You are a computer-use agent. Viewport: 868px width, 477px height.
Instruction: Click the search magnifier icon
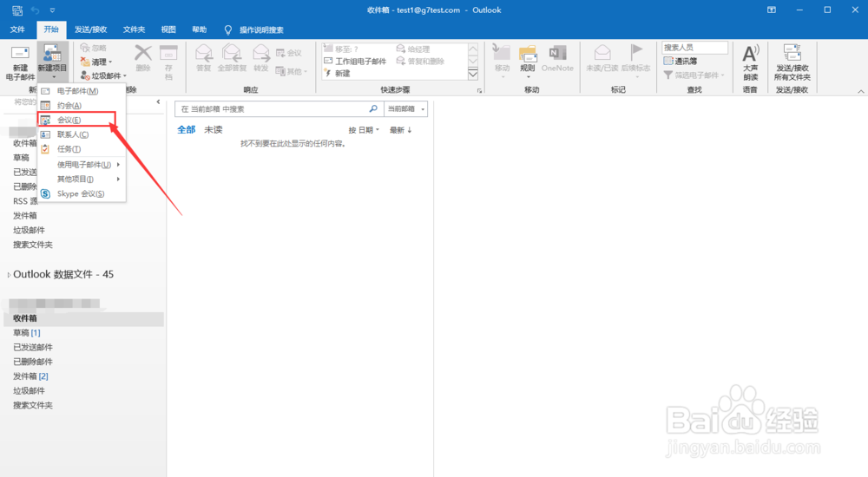(x=373, y=109)
